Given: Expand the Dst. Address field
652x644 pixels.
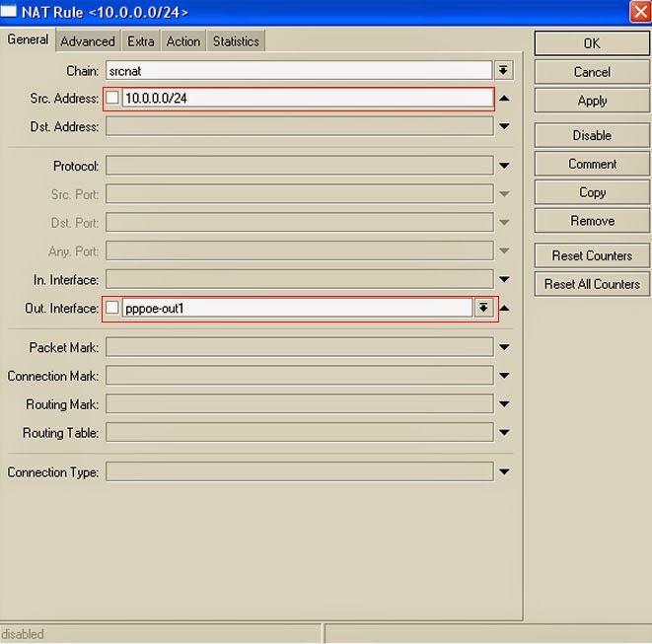Looking at the screenshot, I should (504, 126).
